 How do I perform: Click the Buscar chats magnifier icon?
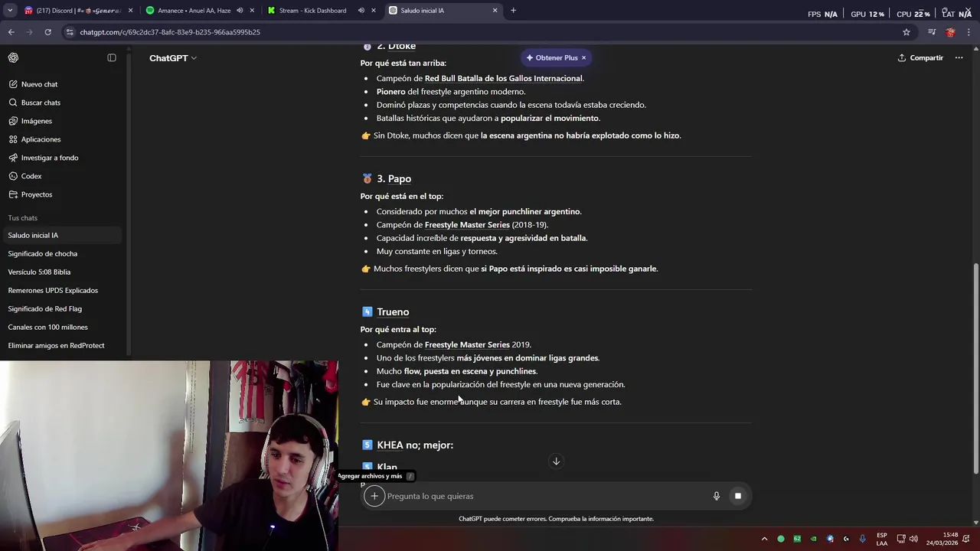(x=13, y=103)
